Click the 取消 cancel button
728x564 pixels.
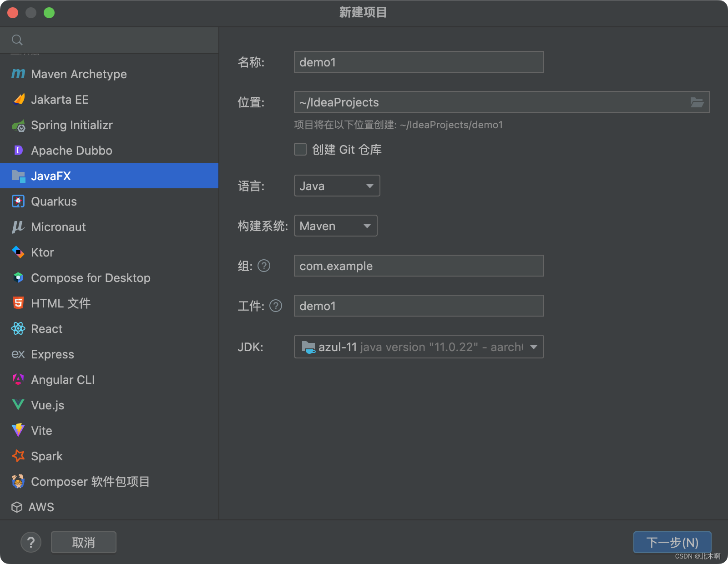tap(84, 542)
